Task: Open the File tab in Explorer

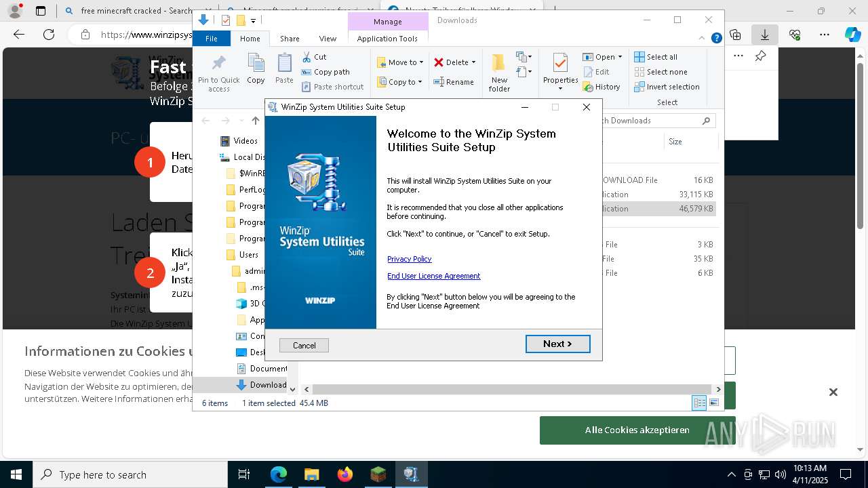Action: point(212,39)
